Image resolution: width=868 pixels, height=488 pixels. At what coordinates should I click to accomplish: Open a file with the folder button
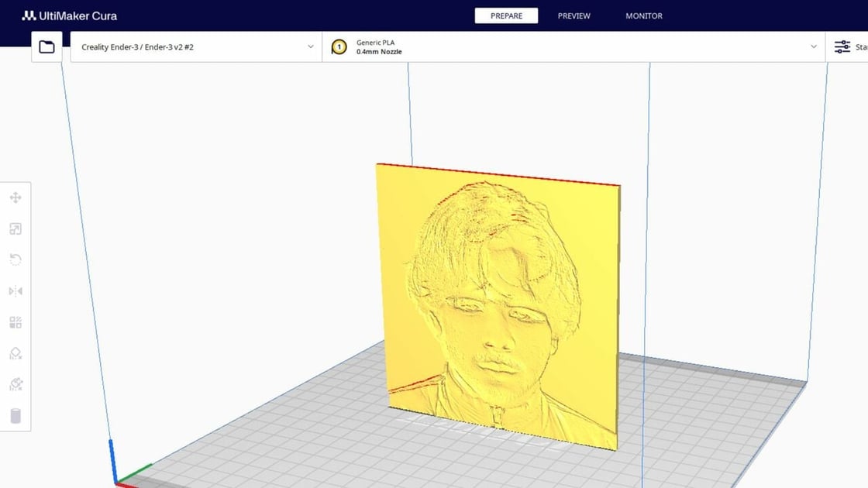[x=46, y=46]
